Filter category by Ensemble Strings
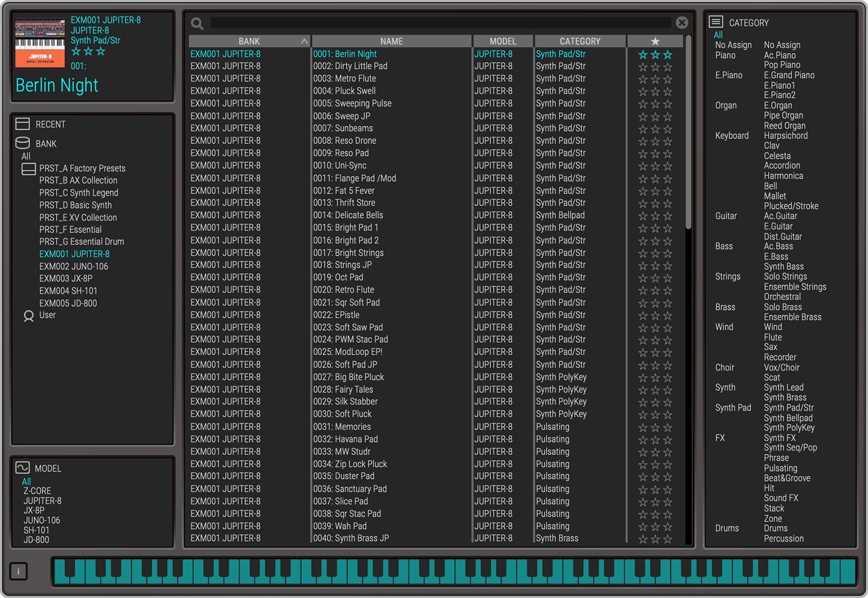The height and width of the screenshot is (598, 868). coord(795,286)
